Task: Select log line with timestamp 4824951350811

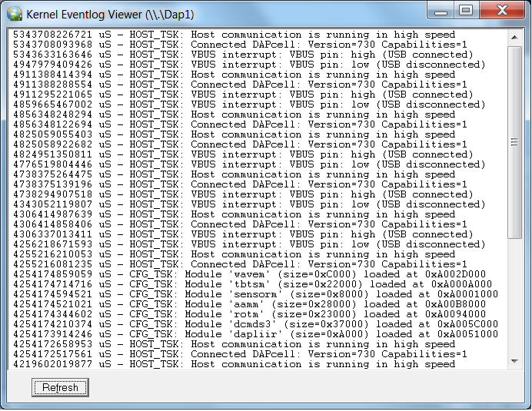Action: click(243, 154)
